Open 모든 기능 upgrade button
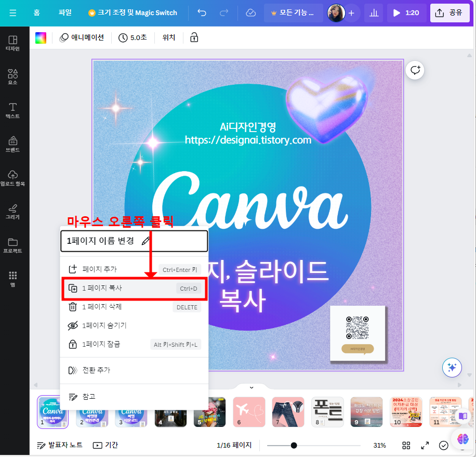 [x=293, y=13]
